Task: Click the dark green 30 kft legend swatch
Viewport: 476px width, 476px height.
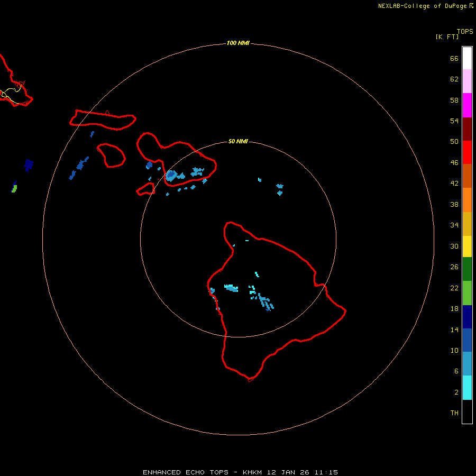Action: click(x=467, y=269)
